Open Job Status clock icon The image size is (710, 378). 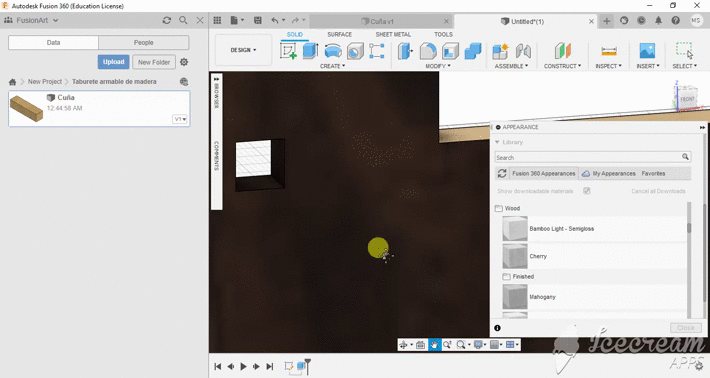click(641, 20)
